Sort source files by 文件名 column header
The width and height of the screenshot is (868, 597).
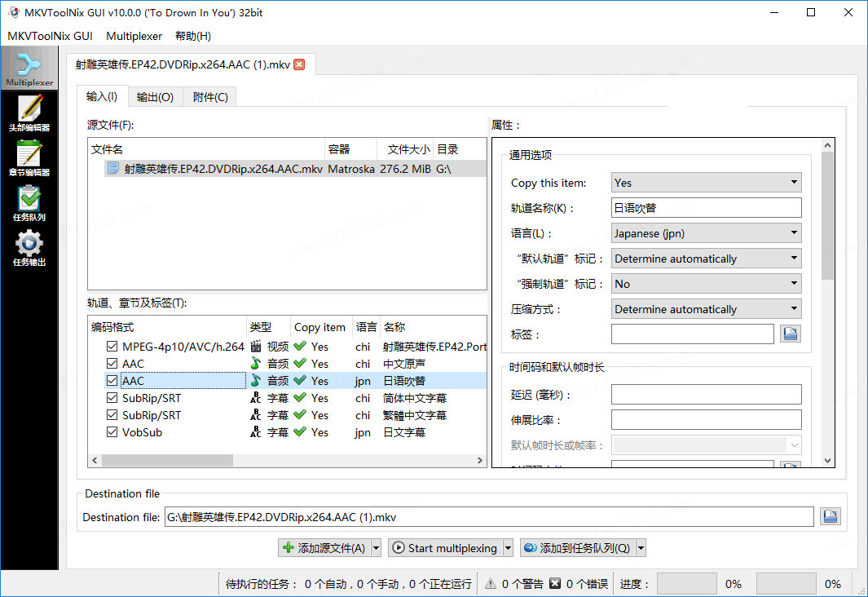206,149
